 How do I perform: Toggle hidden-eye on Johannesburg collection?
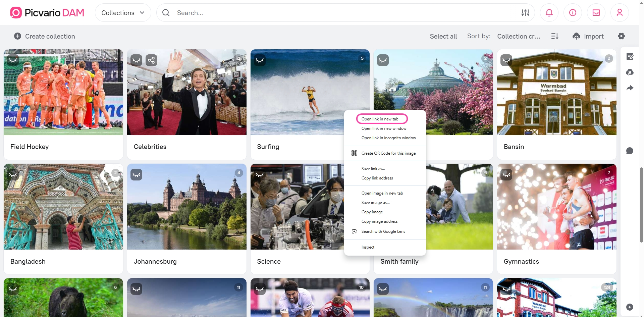click(136, 175)
